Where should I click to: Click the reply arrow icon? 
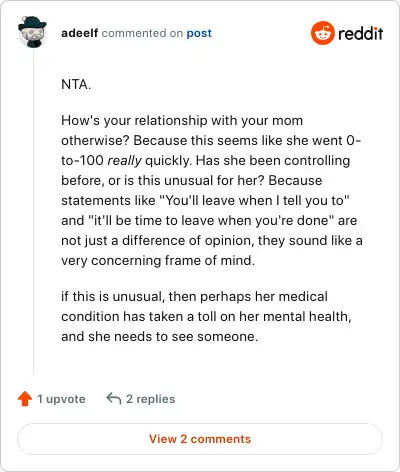coord(114,398)
